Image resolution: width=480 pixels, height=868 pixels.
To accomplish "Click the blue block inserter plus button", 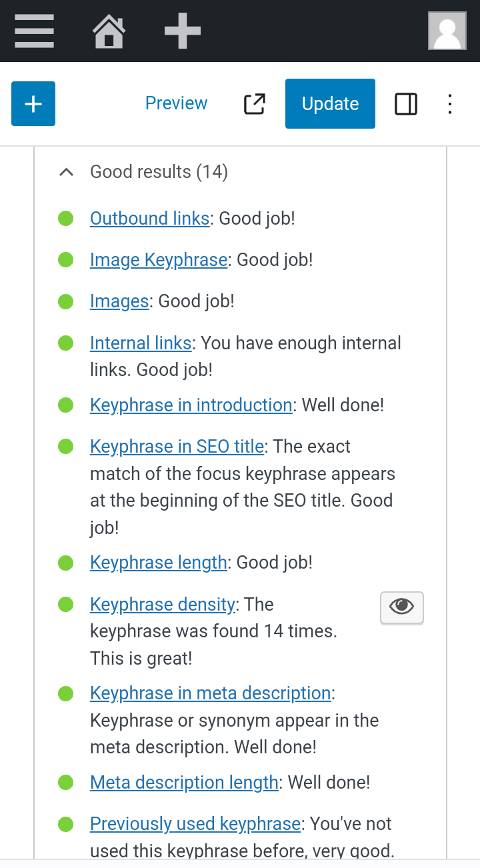I will pos(33,103).
